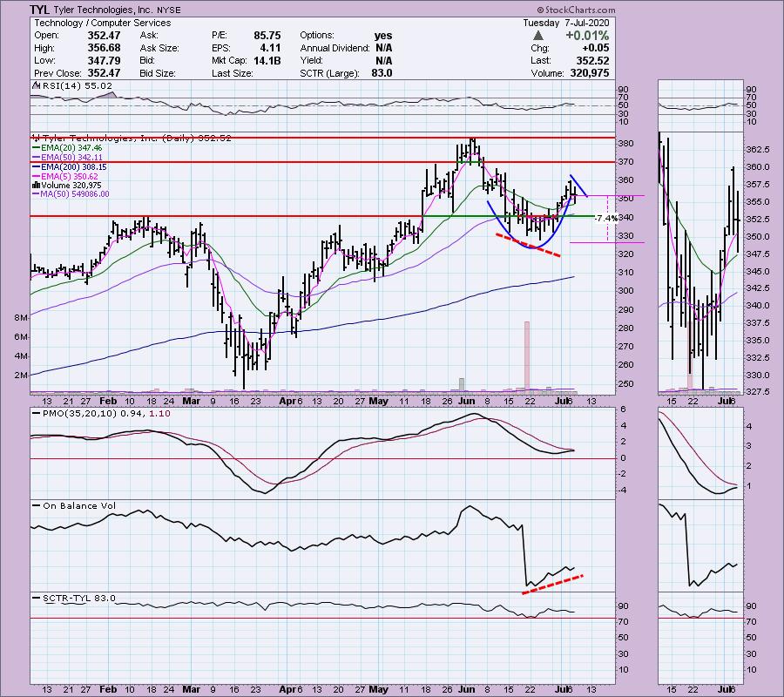Click the Tyler Technologies (Daily) price legend
Image resolution: width=784 pixels, height=697 pixels.
tap(132, 138)
